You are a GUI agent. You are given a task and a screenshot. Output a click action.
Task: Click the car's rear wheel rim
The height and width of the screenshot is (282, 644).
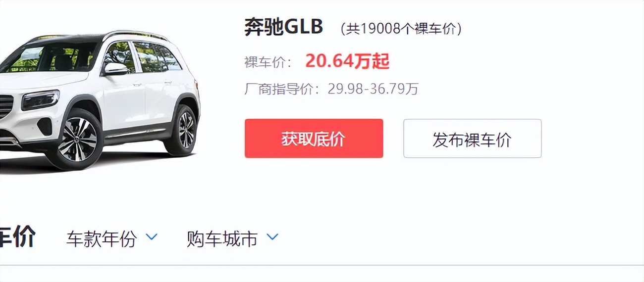click(187, 130)
